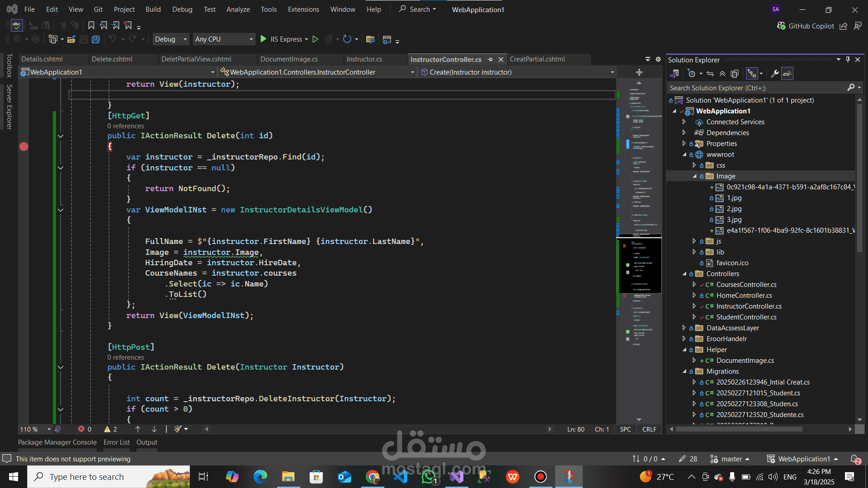Go to the next bookmark
The image size is (868, 488).
pos(116,25)
